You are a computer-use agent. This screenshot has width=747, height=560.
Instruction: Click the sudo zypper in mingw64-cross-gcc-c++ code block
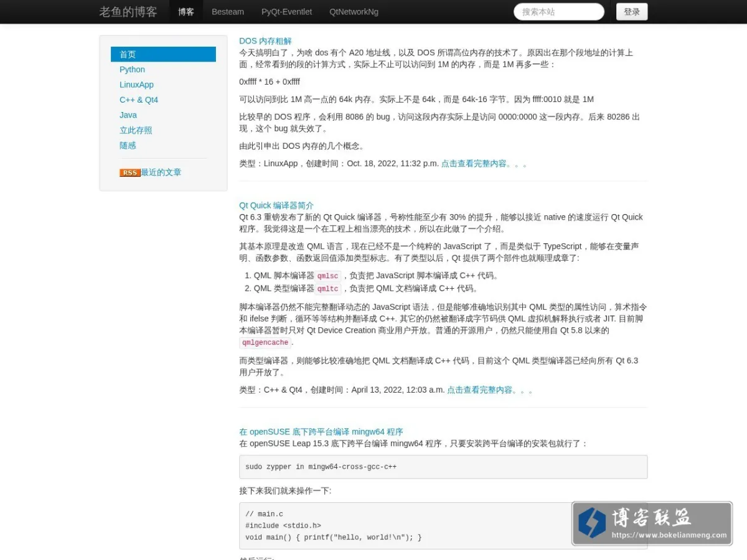[443, 467]
